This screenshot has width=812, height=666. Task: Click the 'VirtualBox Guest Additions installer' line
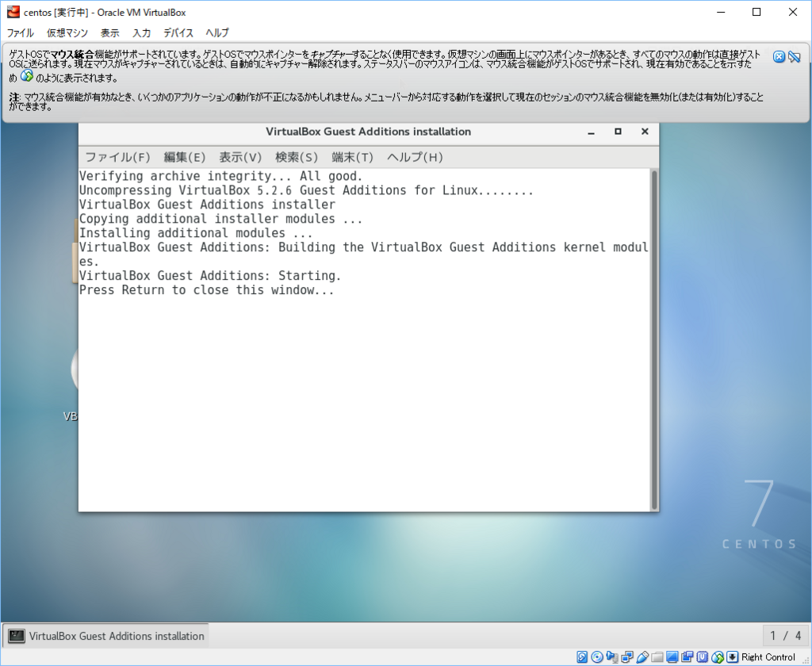[207, 205]
